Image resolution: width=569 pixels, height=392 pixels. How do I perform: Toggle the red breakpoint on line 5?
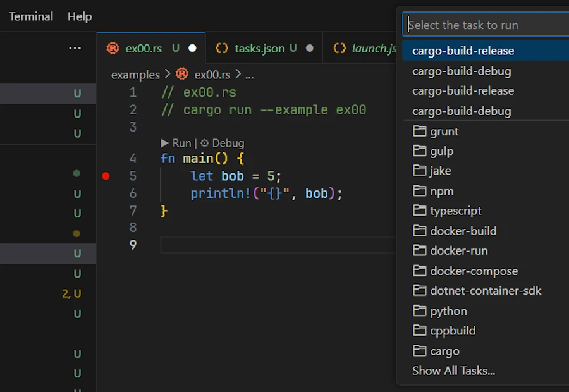(106, 176)
